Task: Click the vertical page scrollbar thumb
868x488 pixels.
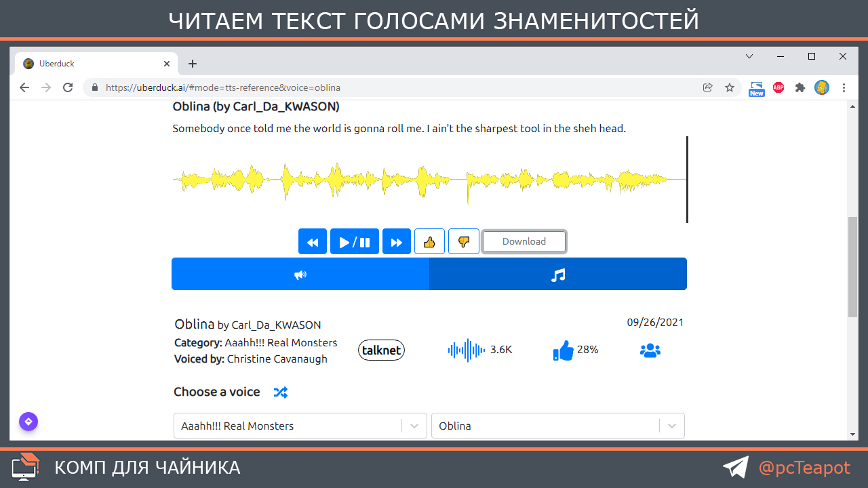Action: click(853, 266)
